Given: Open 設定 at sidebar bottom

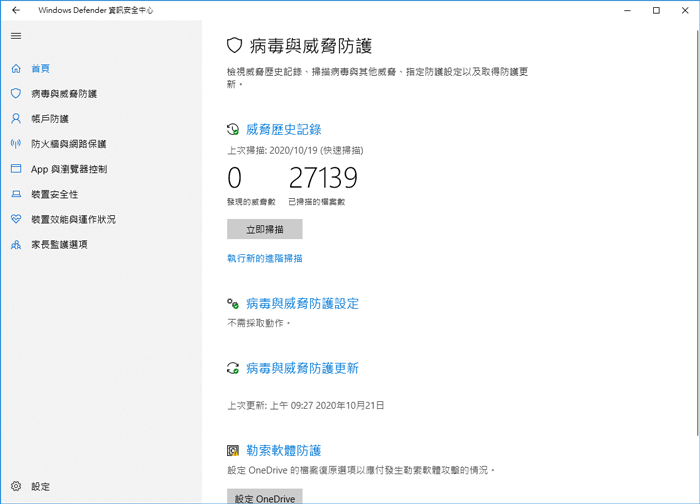Looking at the screenshot, I should [41, 487].
